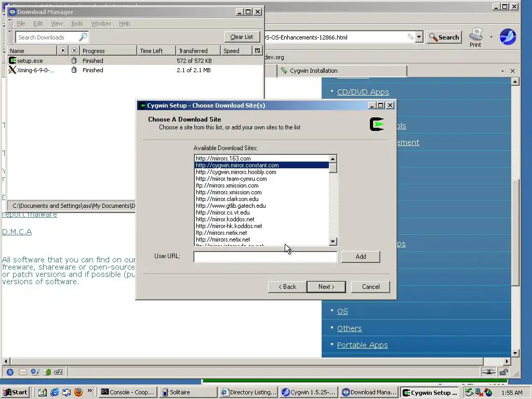Open the tab list dropdown arrow
The height and width of the screenshot is (399, 532).
502,71
